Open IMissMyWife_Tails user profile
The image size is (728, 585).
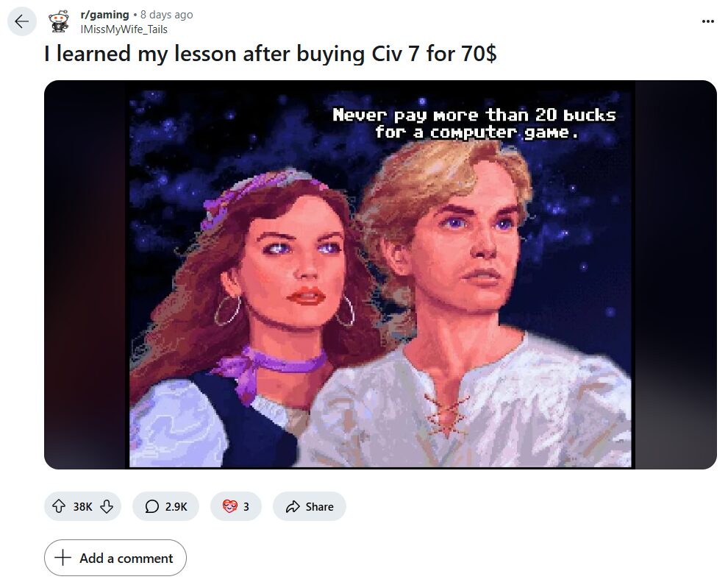tap(124, 29)
